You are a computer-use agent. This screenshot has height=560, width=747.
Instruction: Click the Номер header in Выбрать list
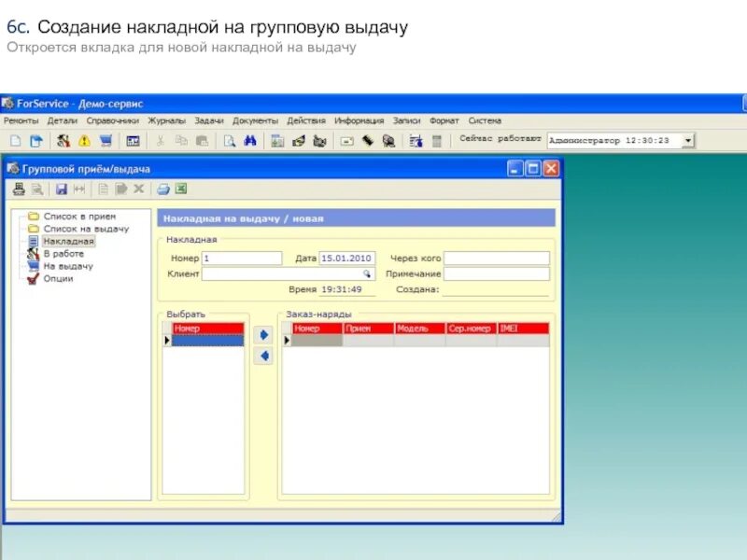(207, 329)
